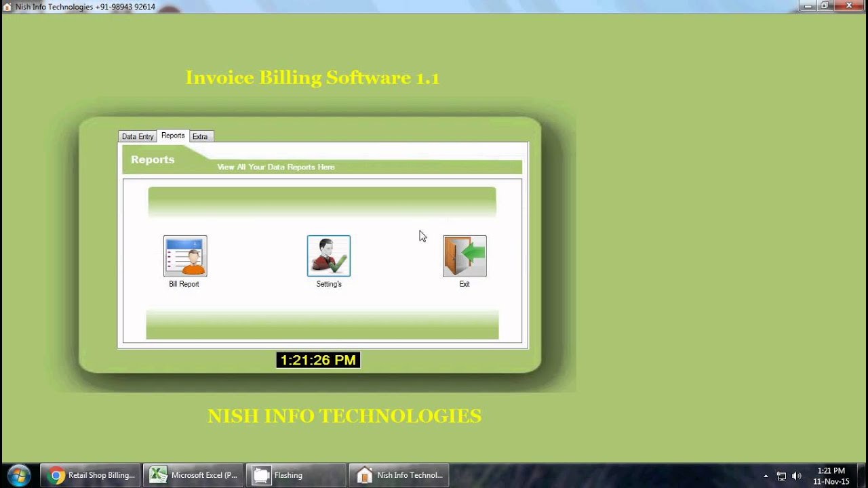868x488 pixels.
Task: Open the volume speaker tray icon
Action: point(796,476)
